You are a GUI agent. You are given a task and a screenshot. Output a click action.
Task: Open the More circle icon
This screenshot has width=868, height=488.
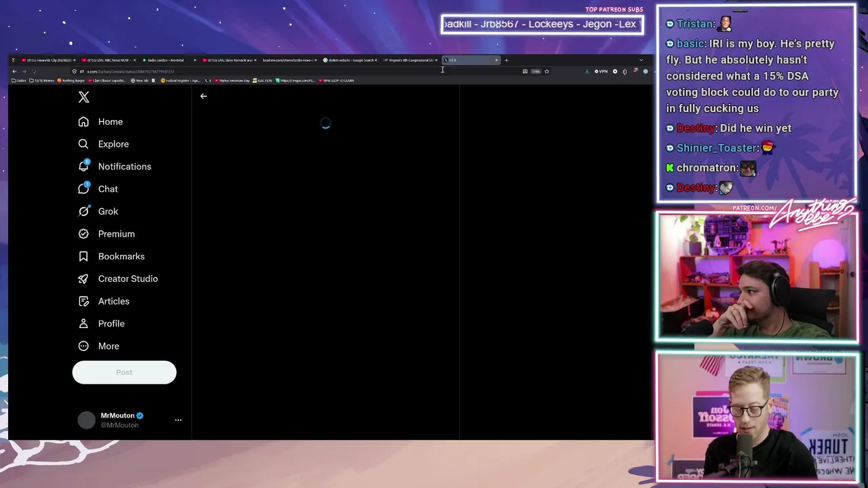coord(83,346)
